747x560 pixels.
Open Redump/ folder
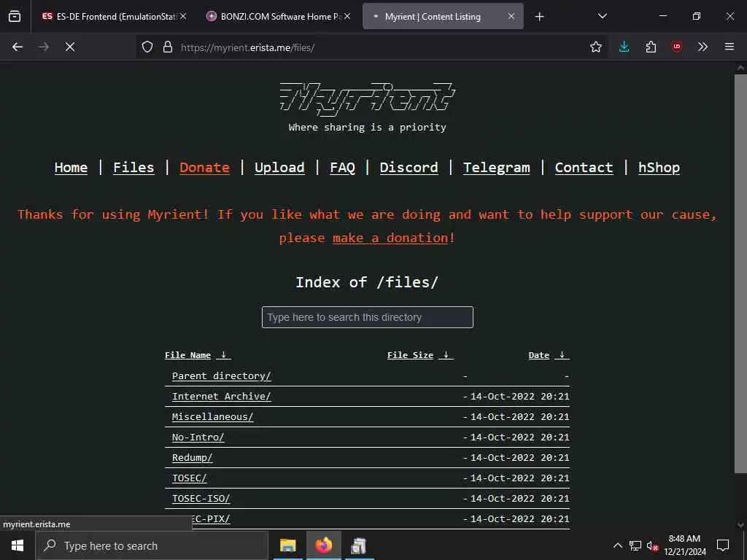pyautogui.click(x=192, y=458)
